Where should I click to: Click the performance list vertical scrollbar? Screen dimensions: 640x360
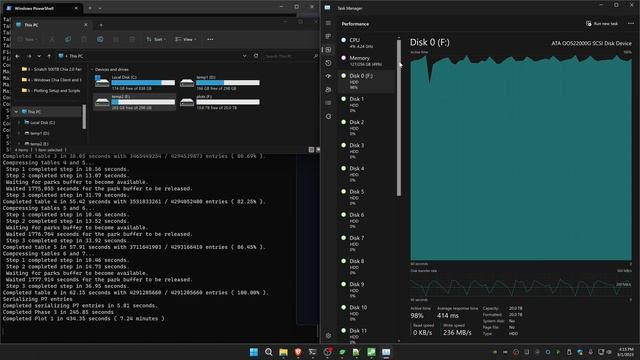point(399,118)
